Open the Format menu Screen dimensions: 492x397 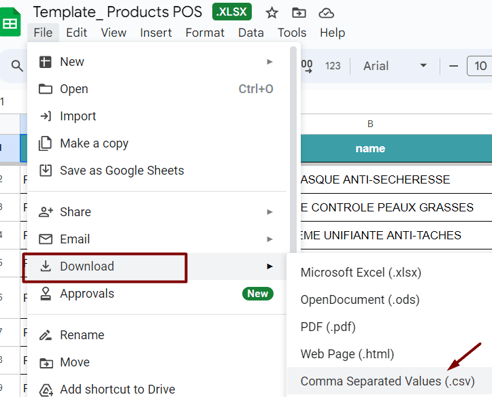click(205, 33)
